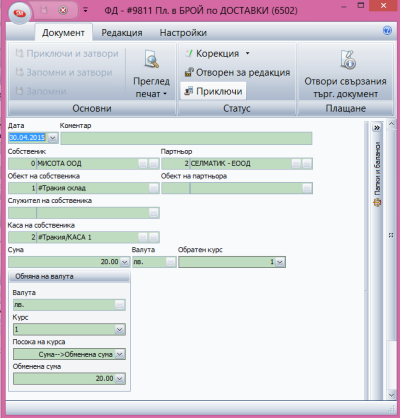Open the Корекция dropdown arrow
Image resolution: width=400 pixels, height=418 pixels.
[247, 53]
